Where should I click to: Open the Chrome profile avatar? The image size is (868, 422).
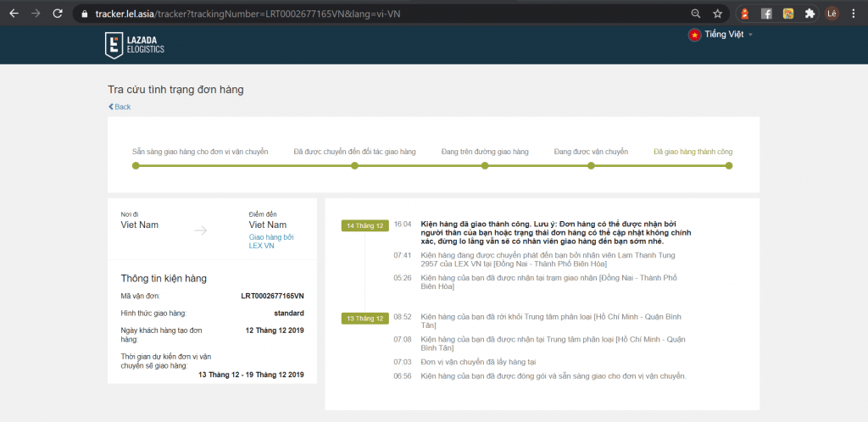point(832,14)
